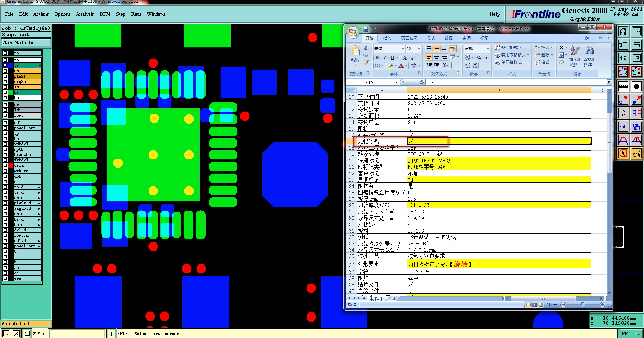The width and height of the screenshot is (644, 338).
Task: Click the Job Matrix button
Action: pyautogui.click(x=26, y=43)
